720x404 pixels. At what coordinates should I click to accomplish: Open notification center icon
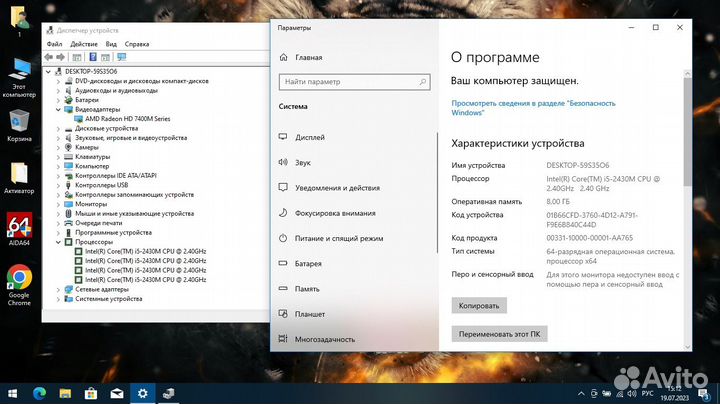[703, 393]
